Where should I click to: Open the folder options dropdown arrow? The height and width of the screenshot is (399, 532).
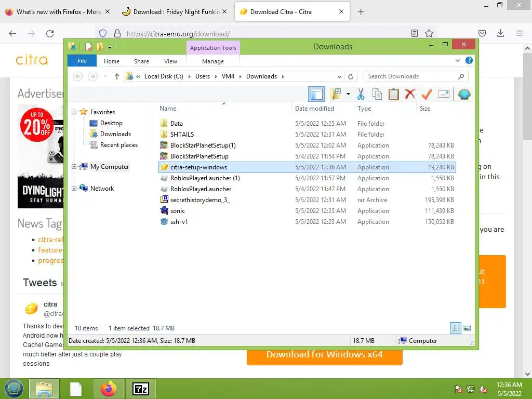click(348, 94)
